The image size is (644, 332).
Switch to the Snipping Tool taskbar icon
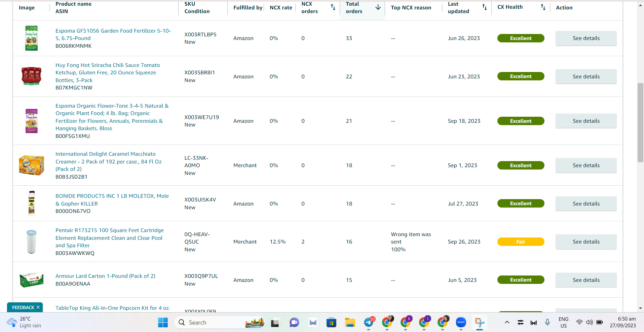(x=480, y=323)
